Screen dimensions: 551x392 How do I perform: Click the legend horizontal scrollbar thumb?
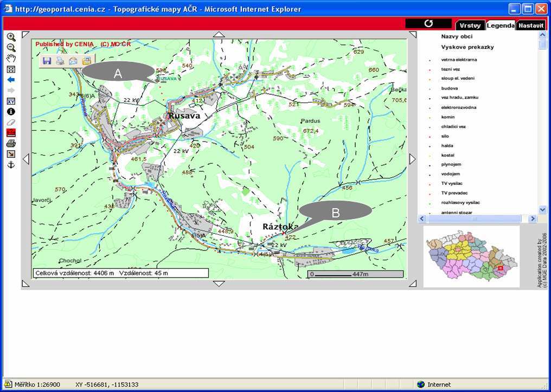pyautogui.click(x=475, y=219)
